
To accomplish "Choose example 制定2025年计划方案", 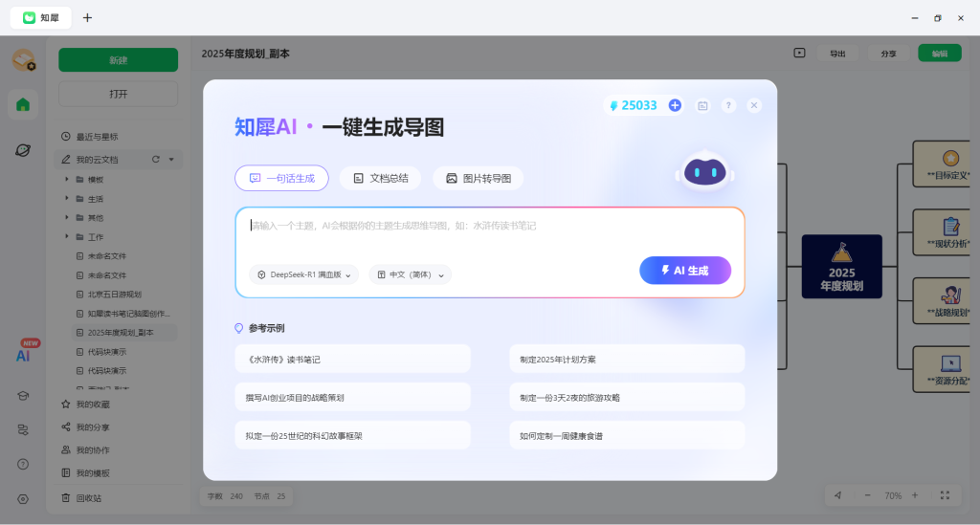I will pos(627,359).
